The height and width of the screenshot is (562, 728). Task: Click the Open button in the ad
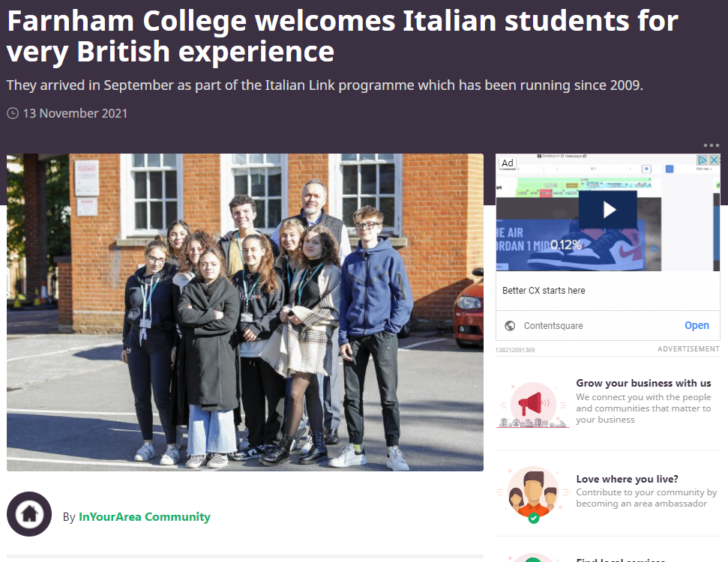[x=697, y=325]
